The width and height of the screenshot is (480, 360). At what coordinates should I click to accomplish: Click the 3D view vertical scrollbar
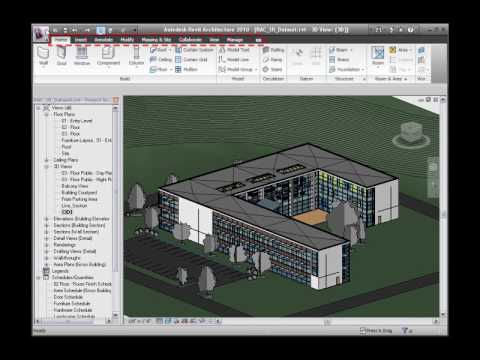click(443, 207)
